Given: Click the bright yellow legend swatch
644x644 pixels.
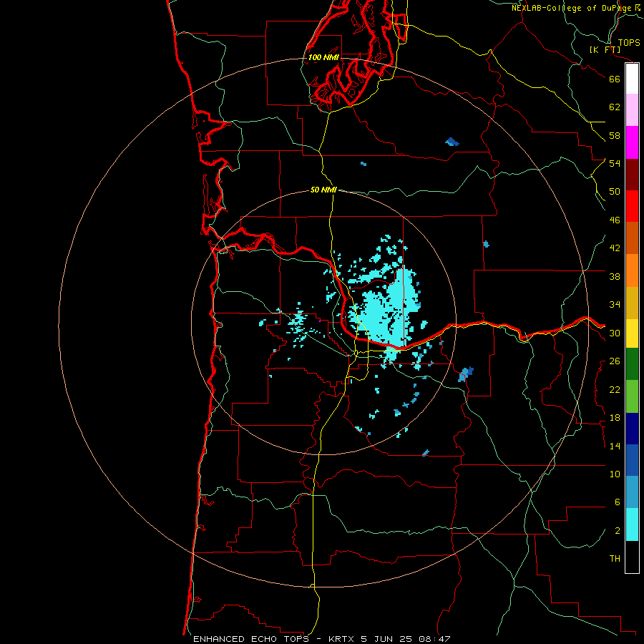Looking at the screenshot, I should [x=632, y=333].
